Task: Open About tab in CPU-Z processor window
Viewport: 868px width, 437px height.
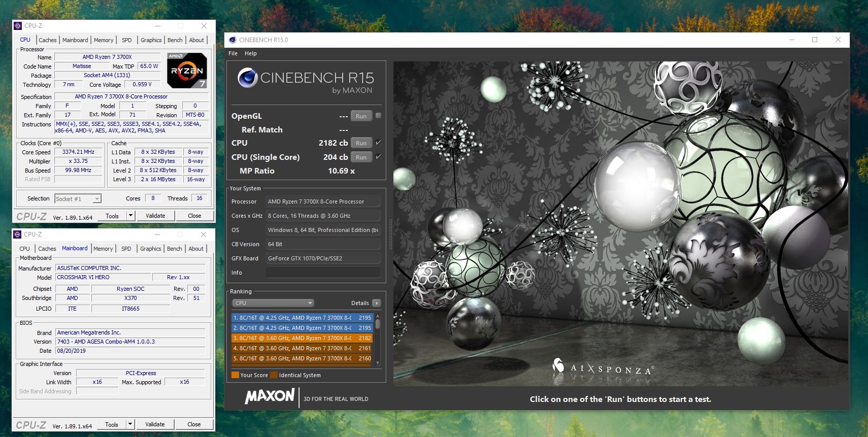Action: pyautogui.click(x=196, y=40)
